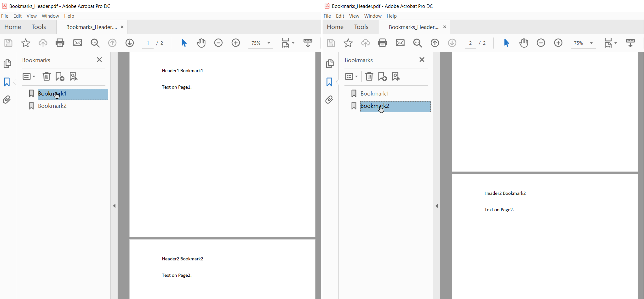Print the Bookmarks_Header document
The image size is (644, 299).
pos(60,43)
